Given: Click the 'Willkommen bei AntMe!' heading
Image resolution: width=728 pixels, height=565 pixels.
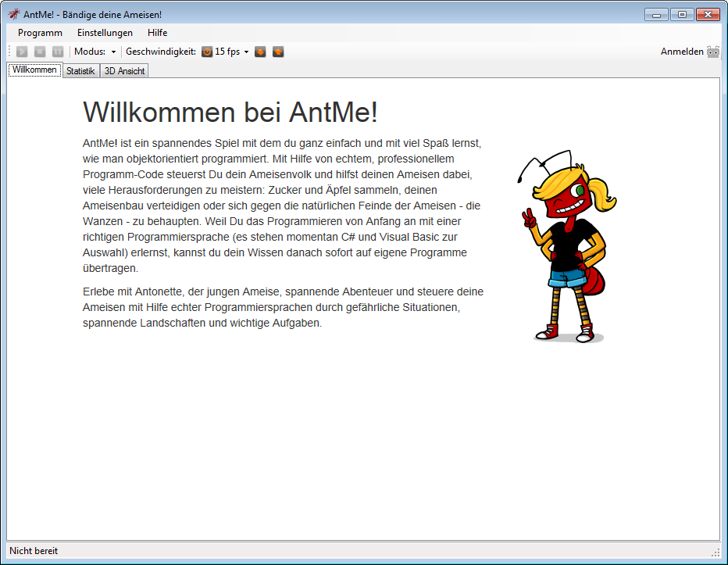Looking at the screenshot, I should tap(230, 112).
